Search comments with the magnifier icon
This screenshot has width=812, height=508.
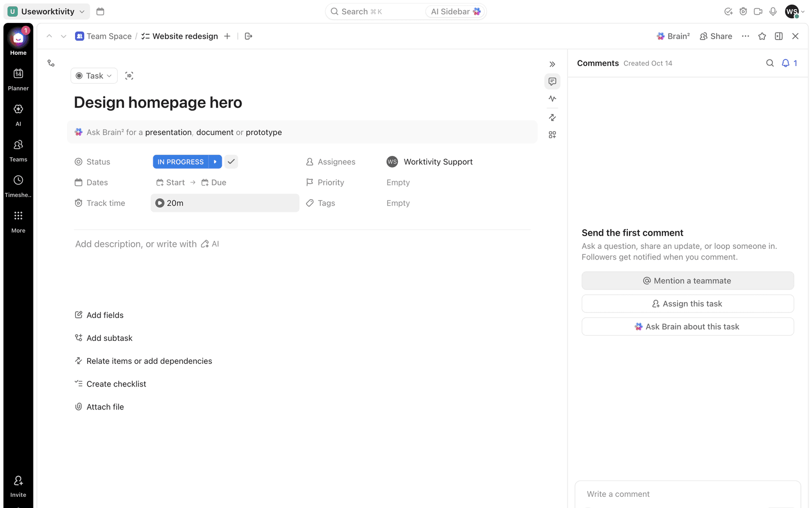pos(770,63)
